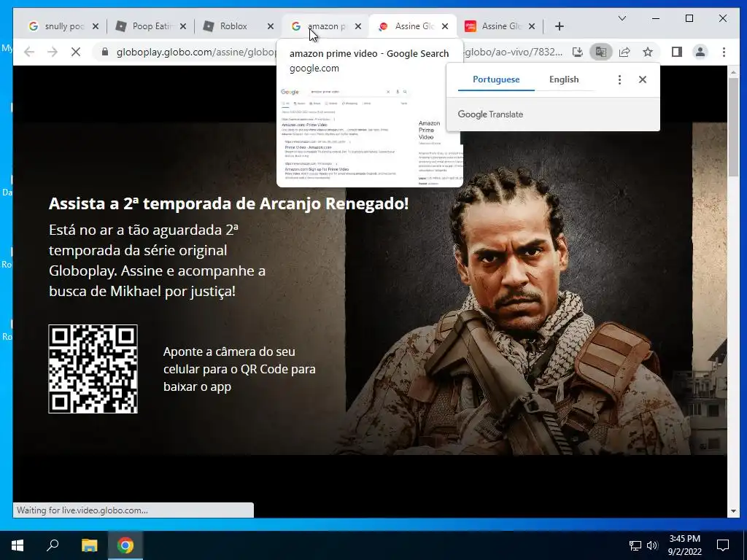Go forward to the next page
The width and height of the screenshot is (747, 560).
53,52
